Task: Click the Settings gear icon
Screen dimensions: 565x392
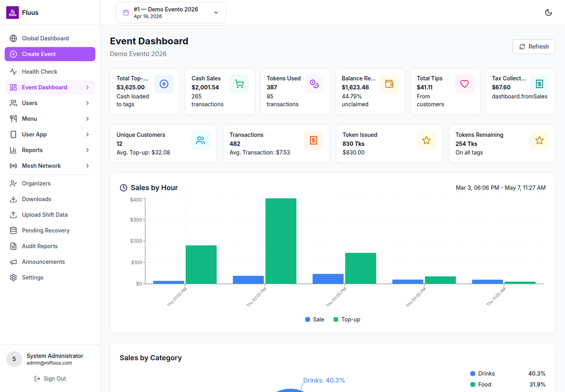Action: [x=13, y=278]
